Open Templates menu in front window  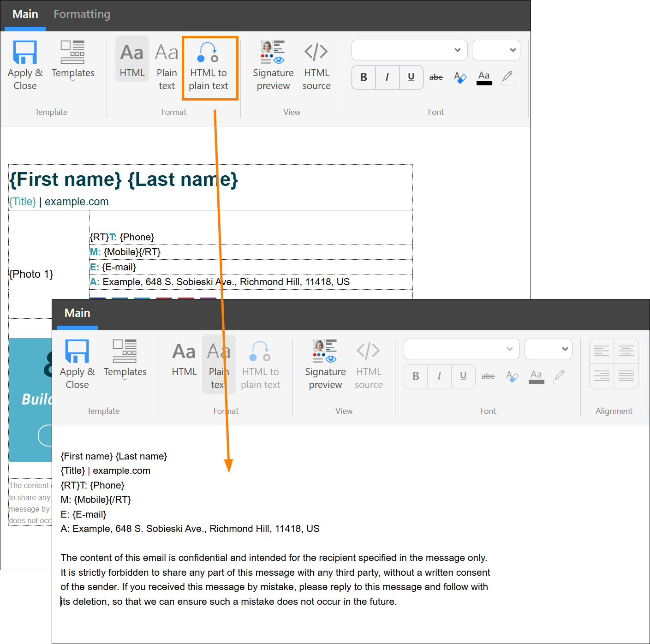pyautogui.click(x=125, y=361)
